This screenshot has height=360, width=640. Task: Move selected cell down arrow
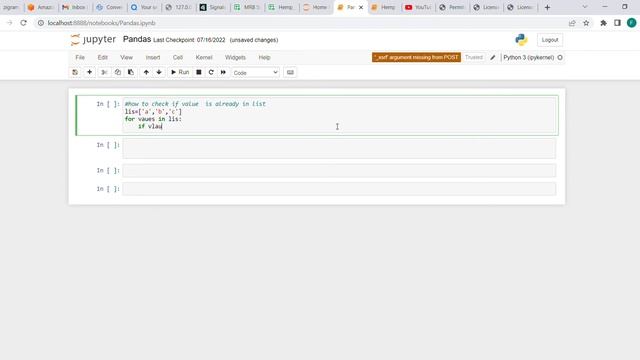point(159,72)
